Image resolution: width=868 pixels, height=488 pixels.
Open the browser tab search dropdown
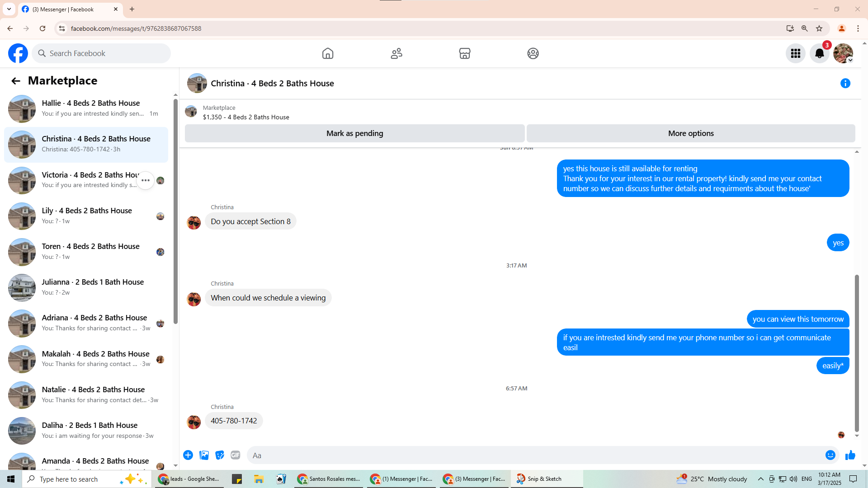pyautogui.click(x=9, y=9)
